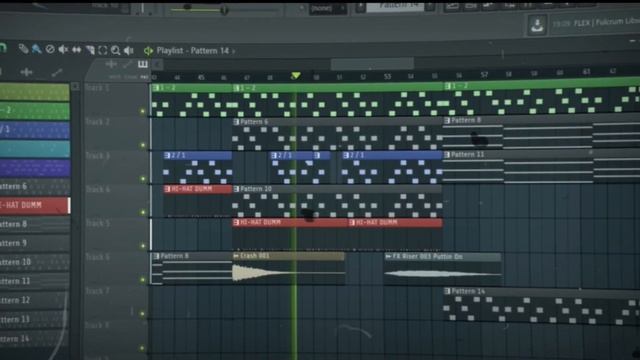640x360 pixels.
Task: Click the diagonal line icon above pattern picker
Action: (x=57, y=73)
